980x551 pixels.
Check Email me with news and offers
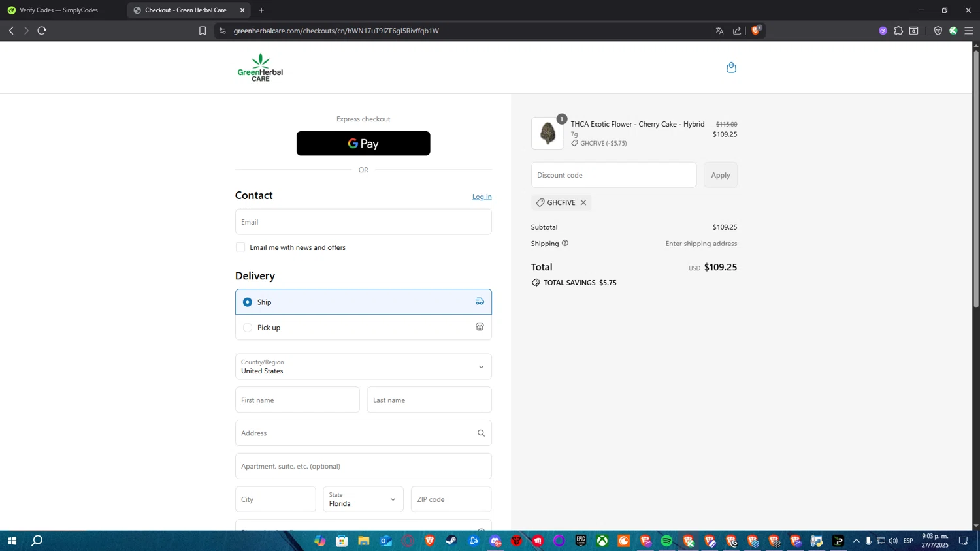pos(240,247)
